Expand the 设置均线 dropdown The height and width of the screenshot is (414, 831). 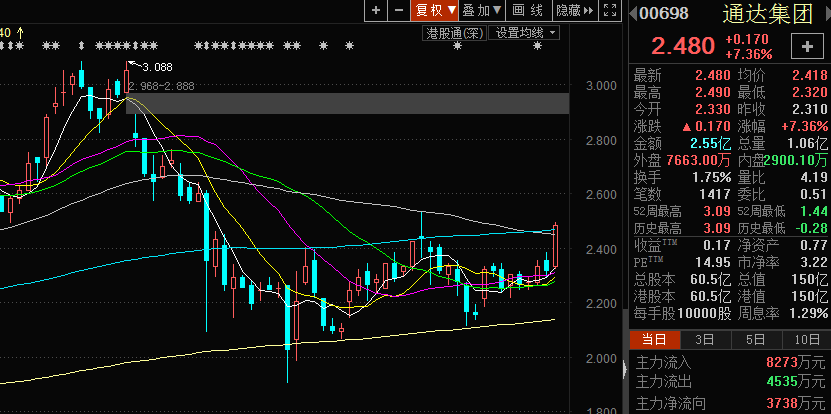pos(527,32)
